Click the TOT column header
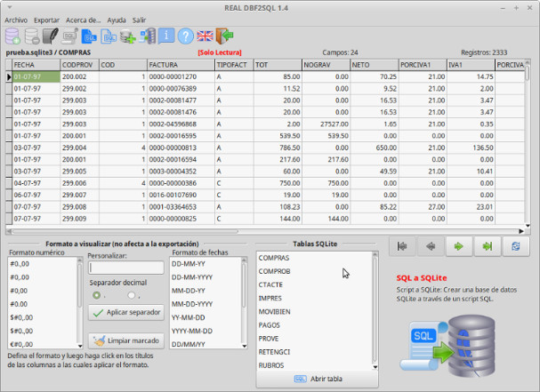The image size is (540, 392). click(x=278, y=65)
